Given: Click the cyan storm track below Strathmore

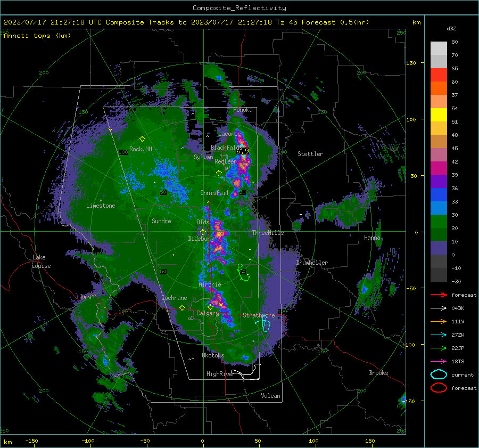Looking at the screenshot, I should click(x=263, y=324).
